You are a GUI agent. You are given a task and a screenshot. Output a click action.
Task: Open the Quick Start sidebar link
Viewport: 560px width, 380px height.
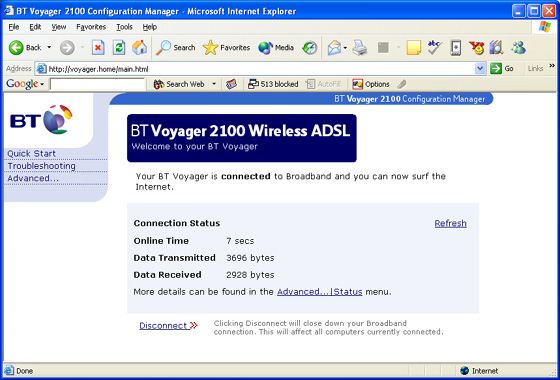click(x=31, y=154)
